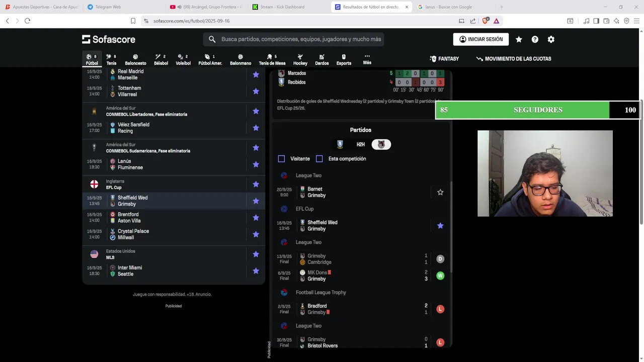Open the Voleibol sport tab
This screenshot has height=362, width=644.
pos(183,59)
